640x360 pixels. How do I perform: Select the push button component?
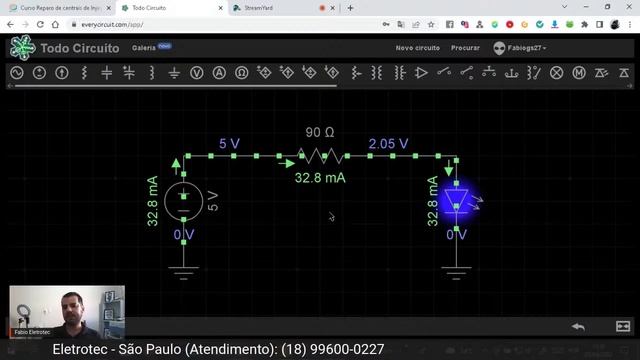(x=489, y=72)
